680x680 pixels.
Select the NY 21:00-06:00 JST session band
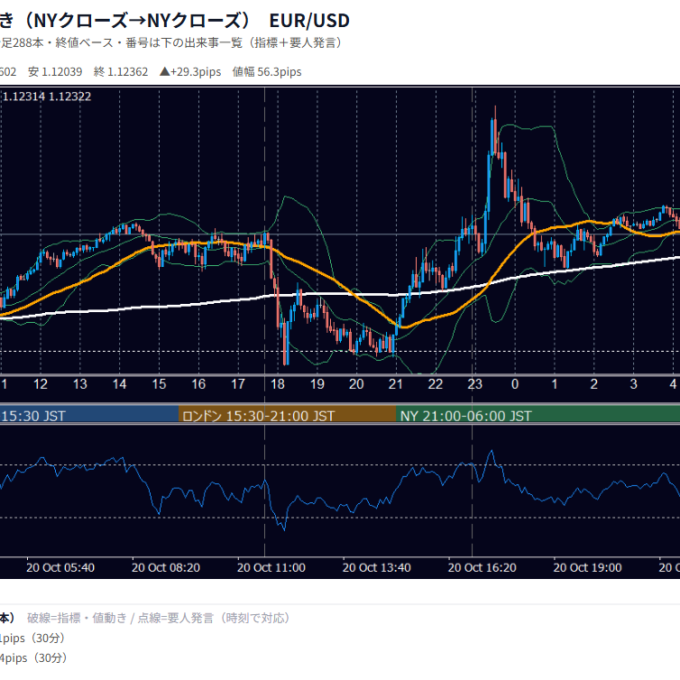tap(538, 415)
